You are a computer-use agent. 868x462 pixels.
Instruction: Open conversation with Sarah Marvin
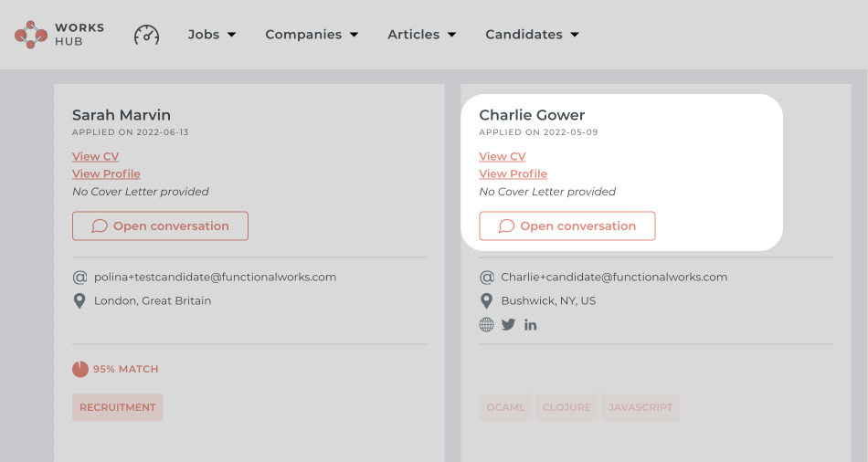[160, 226]
